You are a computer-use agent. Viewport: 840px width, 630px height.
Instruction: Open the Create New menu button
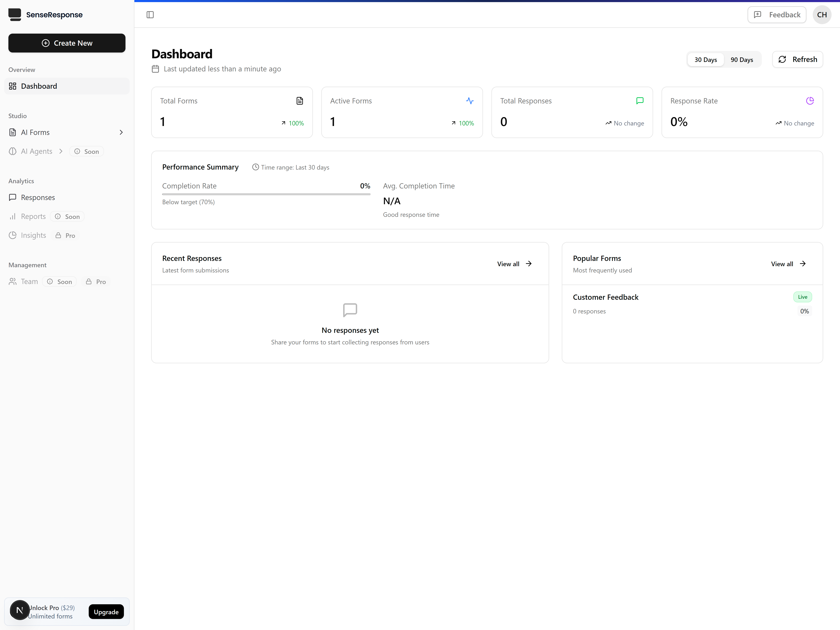(x=67, y=43)
